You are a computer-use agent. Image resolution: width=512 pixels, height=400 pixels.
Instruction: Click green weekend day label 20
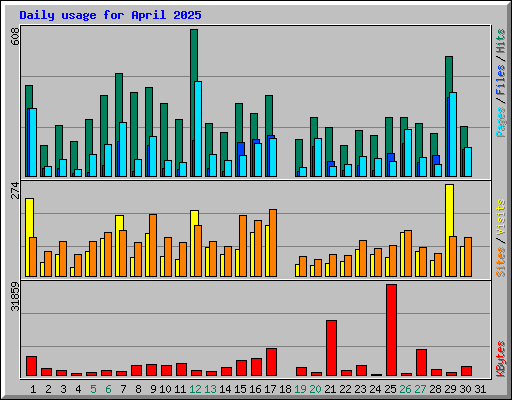click(315, 389)
